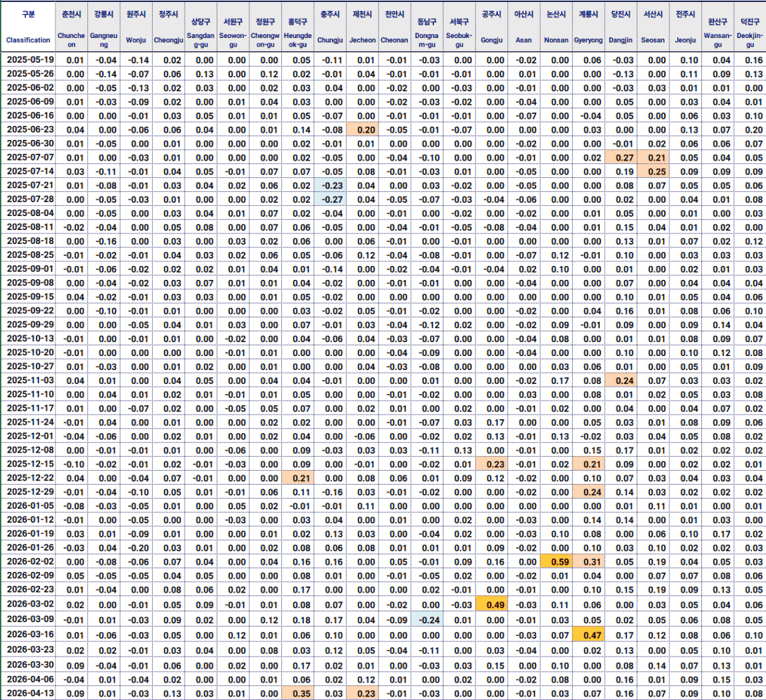Select the Gangneung column header
The width and height of the screenshot is (766, 700).
click(x=105, y=27)
